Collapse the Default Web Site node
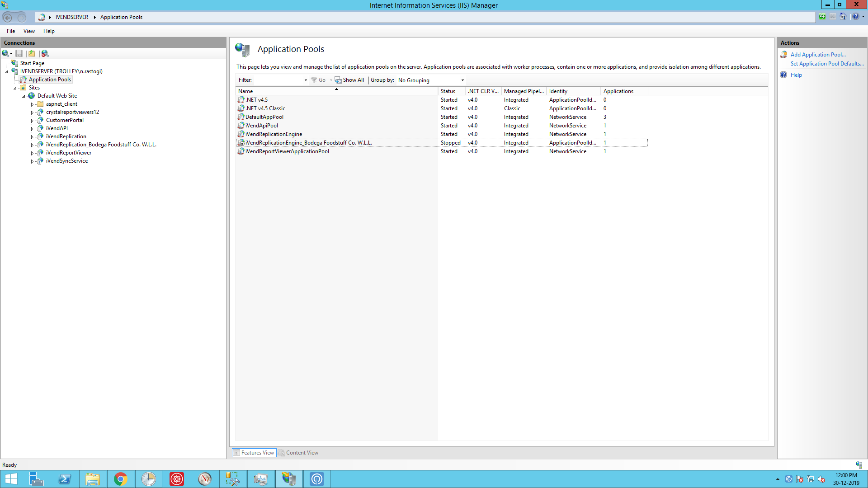The width and height of the screenshot is (868, 488). pos(24,96)
